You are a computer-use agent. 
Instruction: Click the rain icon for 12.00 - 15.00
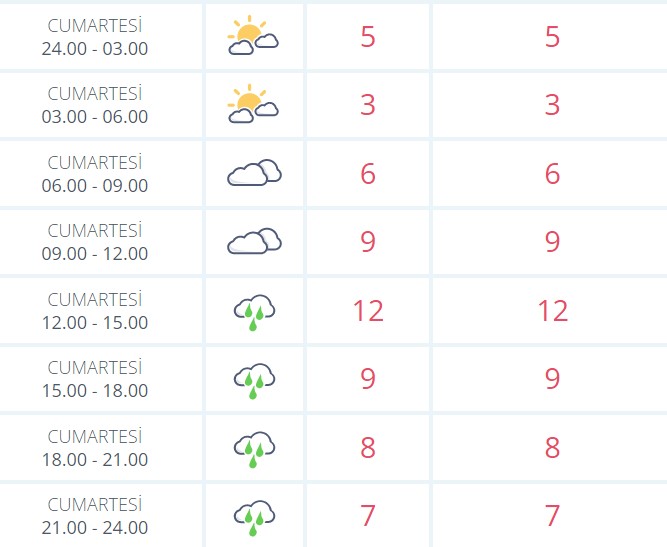pos(254,312)
